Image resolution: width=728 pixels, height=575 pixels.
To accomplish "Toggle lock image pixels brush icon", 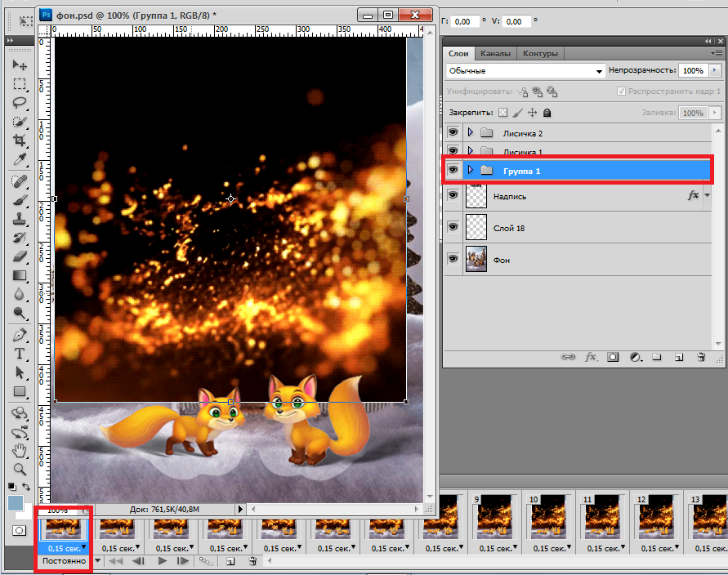I will pos(518,113).
